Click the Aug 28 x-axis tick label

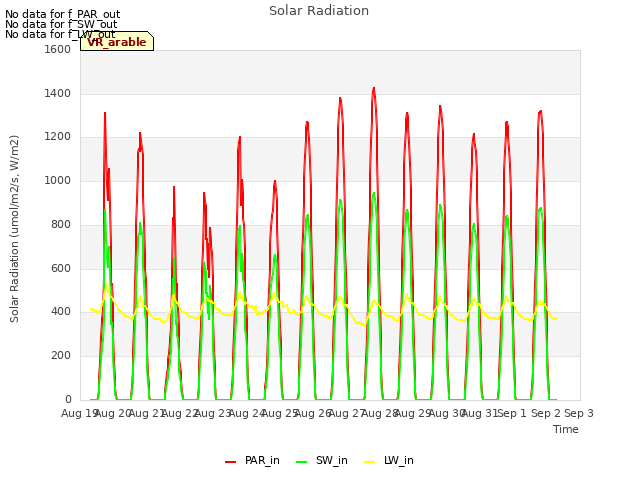click(x=379, y=413)
